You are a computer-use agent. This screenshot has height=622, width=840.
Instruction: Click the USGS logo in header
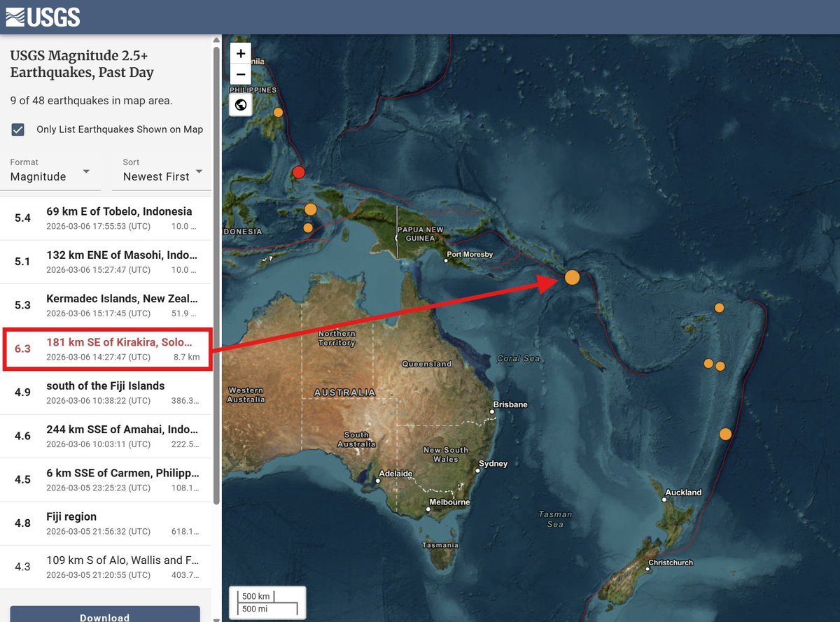[x=43, y=17]
